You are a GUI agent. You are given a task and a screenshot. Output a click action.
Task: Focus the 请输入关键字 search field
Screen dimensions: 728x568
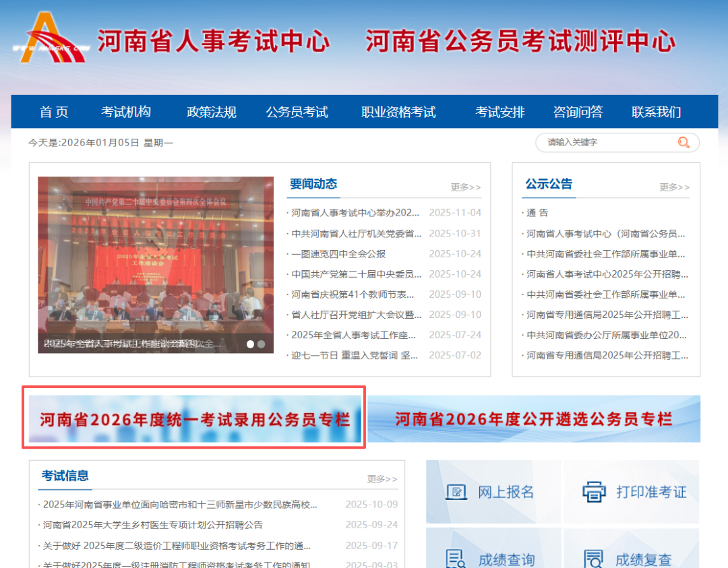pos(609,142)
